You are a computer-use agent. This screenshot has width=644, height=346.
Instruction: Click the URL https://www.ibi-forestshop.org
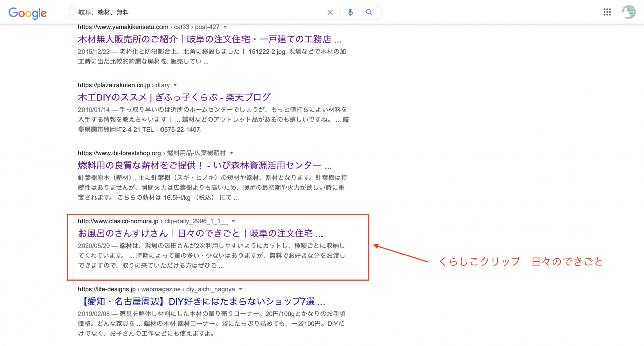point(119,153)
